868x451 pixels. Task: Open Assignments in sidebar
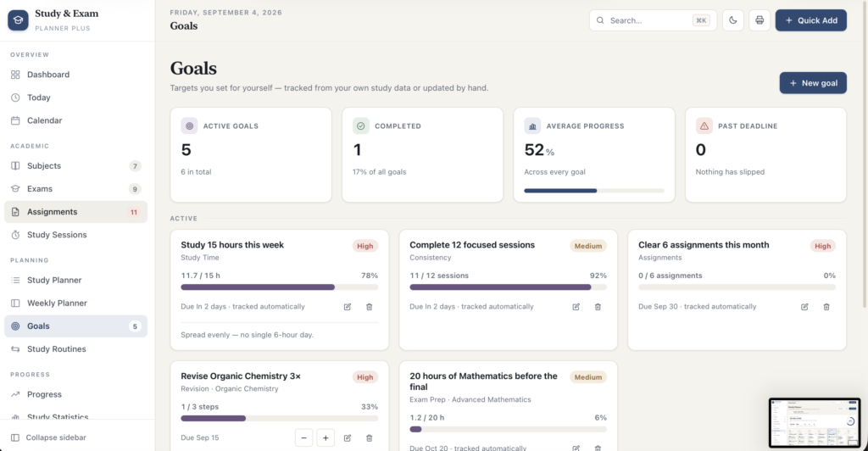(75, 212)
